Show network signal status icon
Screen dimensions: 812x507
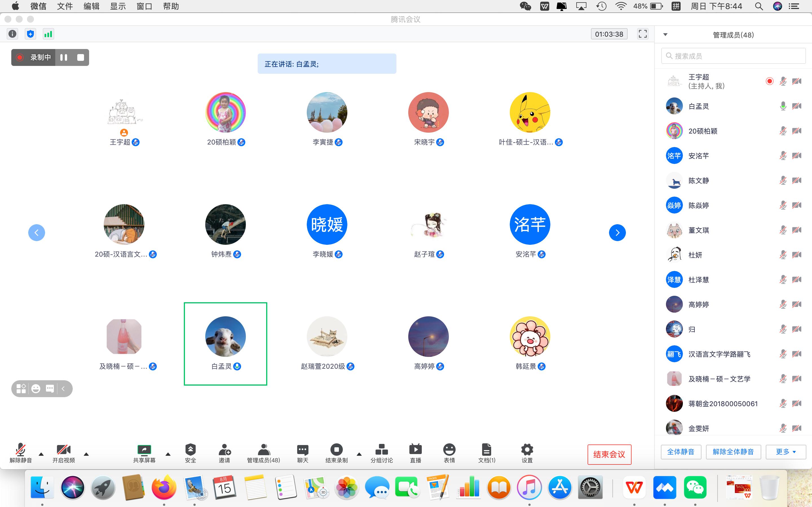click(48, 34)
